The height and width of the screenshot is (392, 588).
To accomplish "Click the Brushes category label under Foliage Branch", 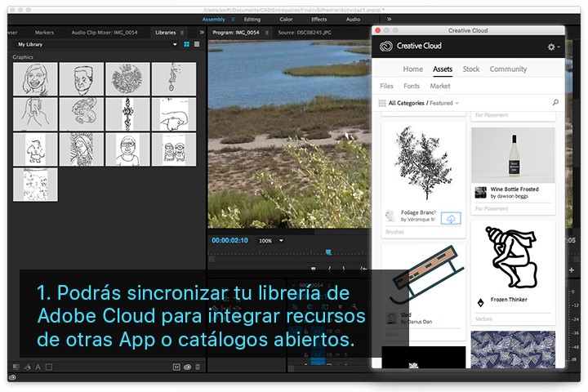I will click(394, 232).
